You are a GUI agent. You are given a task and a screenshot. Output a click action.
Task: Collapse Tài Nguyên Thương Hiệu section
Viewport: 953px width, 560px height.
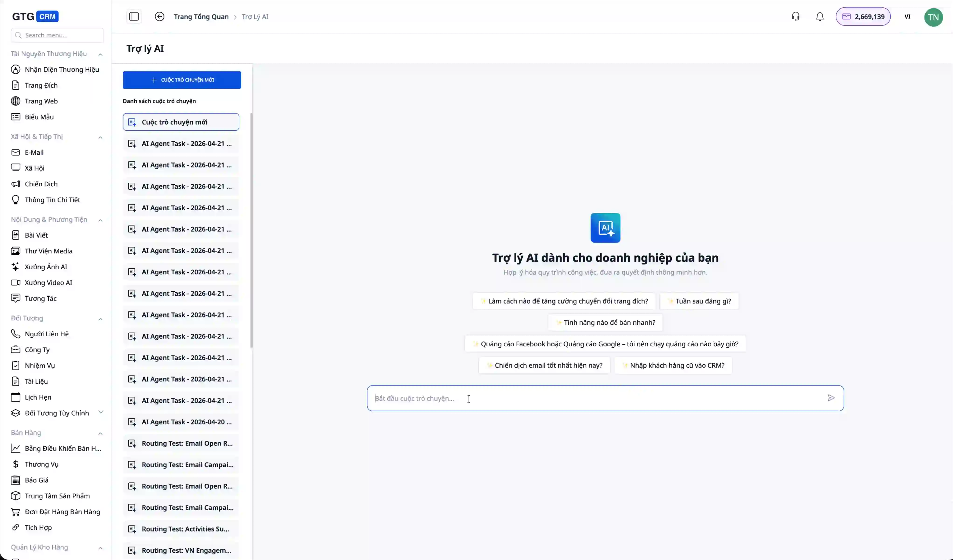[100, 55]
